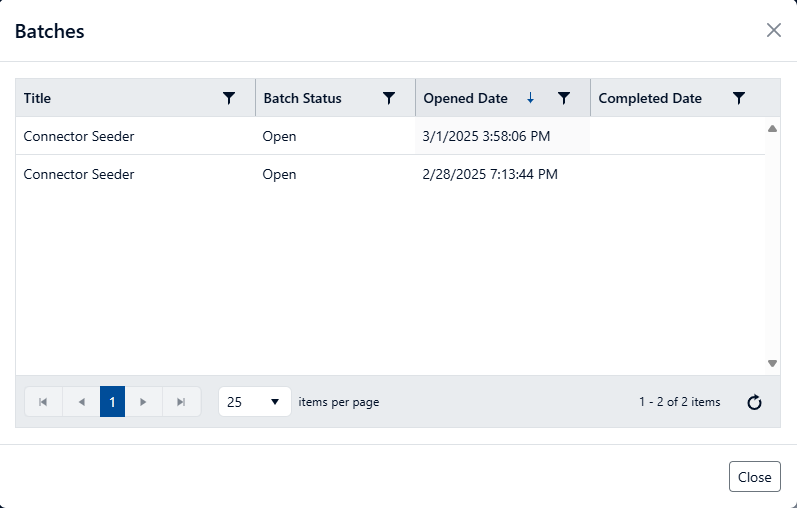Select page 1 in the pager

coord(112,402)
